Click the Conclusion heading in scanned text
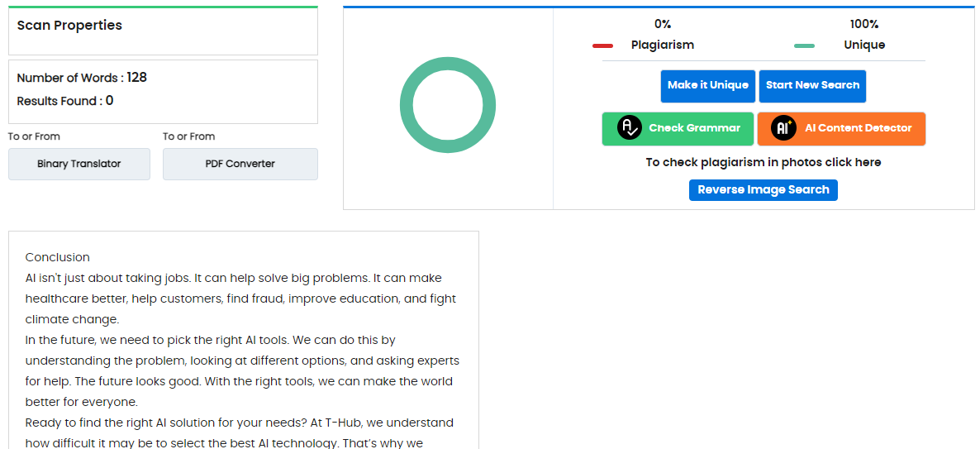This screenshot has width=980, height=449. coord(58,257)
